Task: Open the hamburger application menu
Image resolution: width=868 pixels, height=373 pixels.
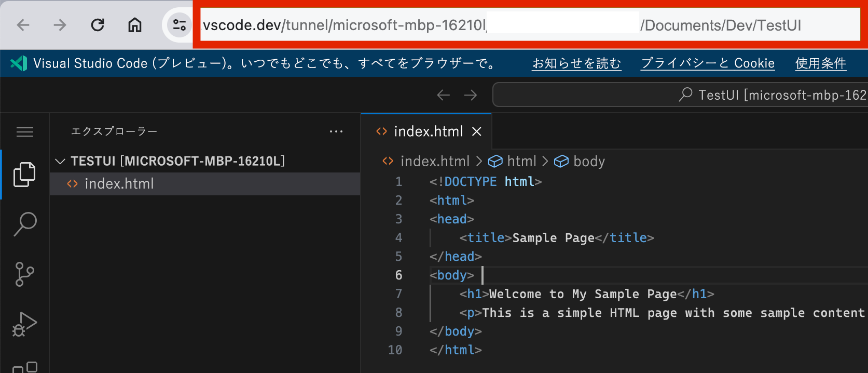Action: (x=25, y=132)
